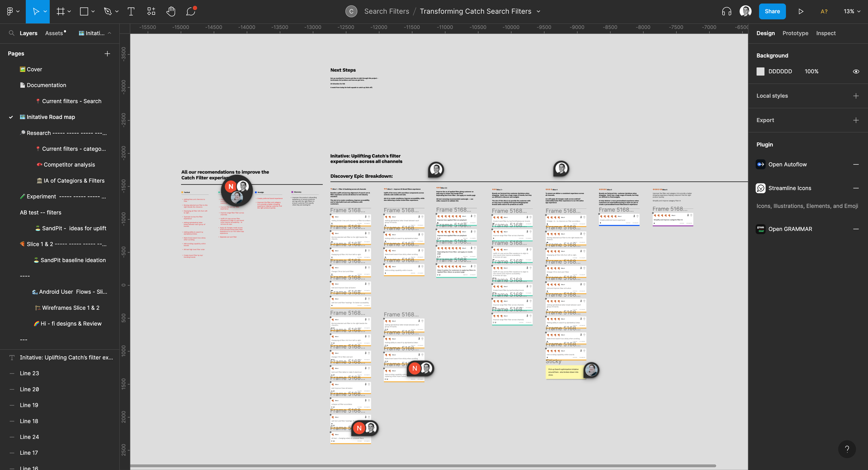Select the Frame tool
This screenshot has width=868, height=470.
[x=61, y=11]
